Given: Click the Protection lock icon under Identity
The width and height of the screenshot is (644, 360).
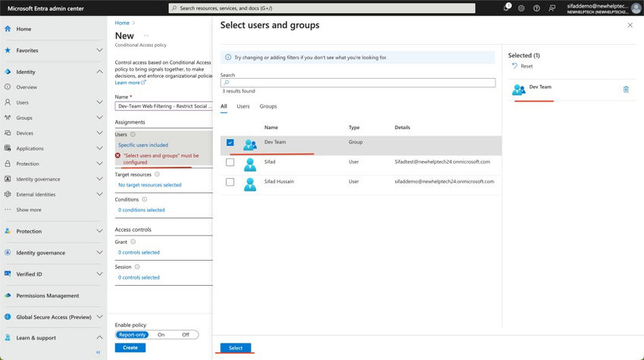Looking at the screenshot, I should pyautogui.click(x=8, y=164).
